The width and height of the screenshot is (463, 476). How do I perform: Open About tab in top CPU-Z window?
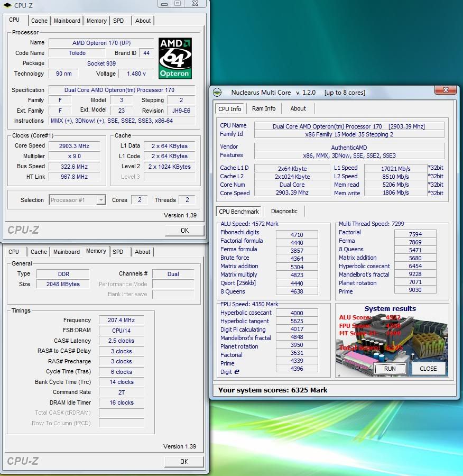pyautogui.click(x=143, y=21)
